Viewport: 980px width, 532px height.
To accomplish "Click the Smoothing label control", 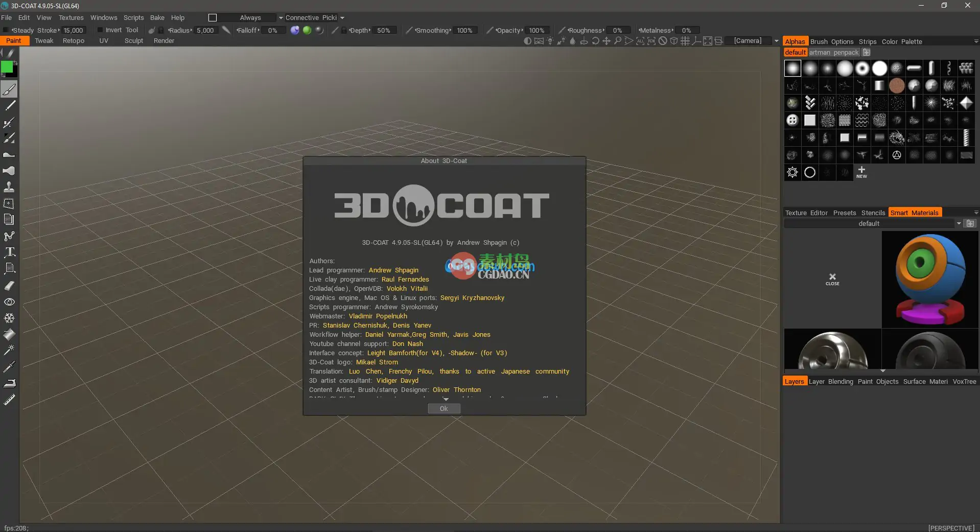I will pos(432,31).
